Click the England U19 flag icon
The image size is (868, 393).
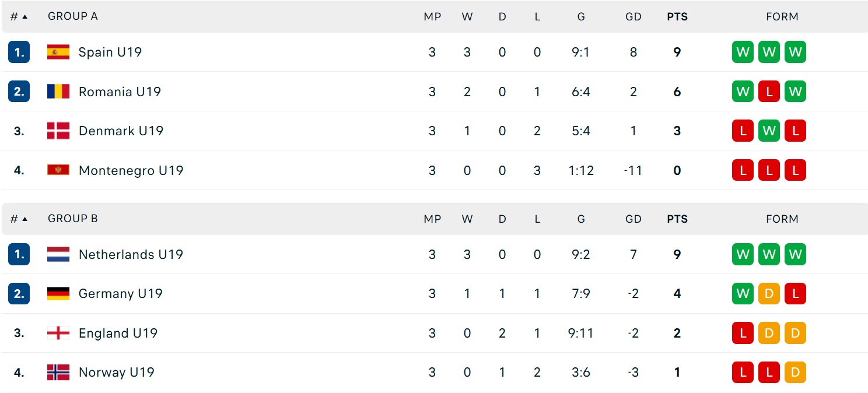click(58, 333)
